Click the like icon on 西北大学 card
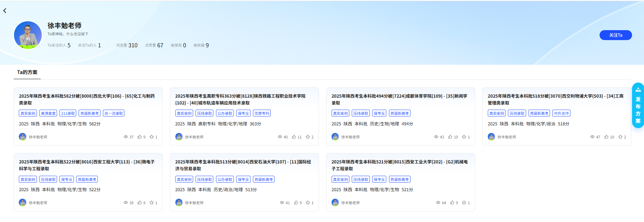This screenshot has height=222, width=644. coord(139,137)
